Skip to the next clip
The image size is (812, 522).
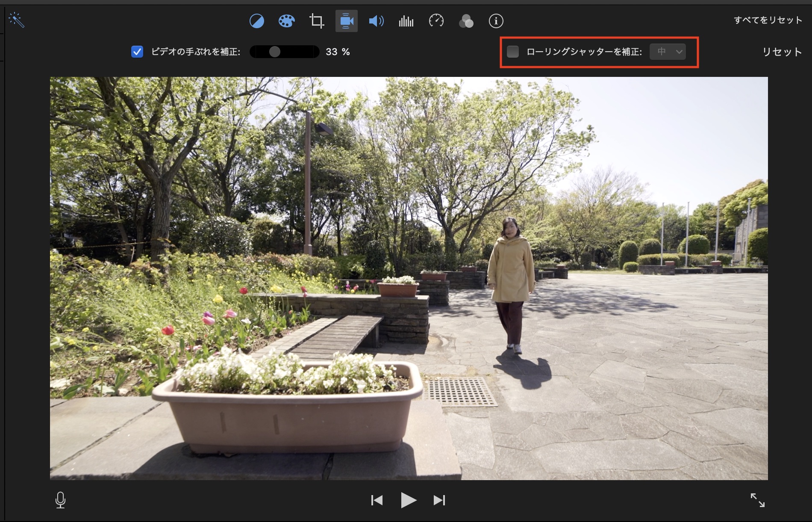point(439,500)
